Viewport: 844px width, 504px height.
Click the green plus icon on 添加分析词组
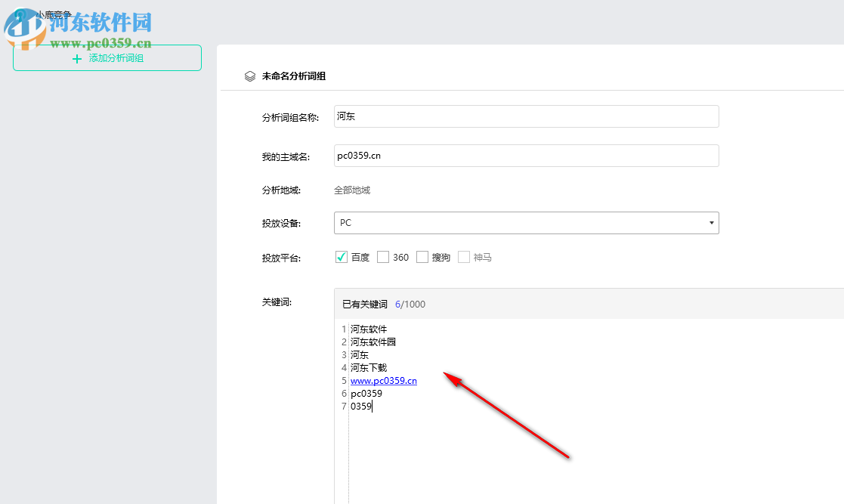click(76, 57)
